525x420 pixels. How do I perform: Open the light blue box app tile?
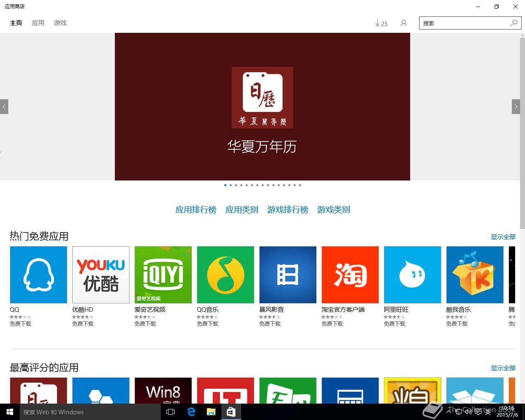(475, 390)
